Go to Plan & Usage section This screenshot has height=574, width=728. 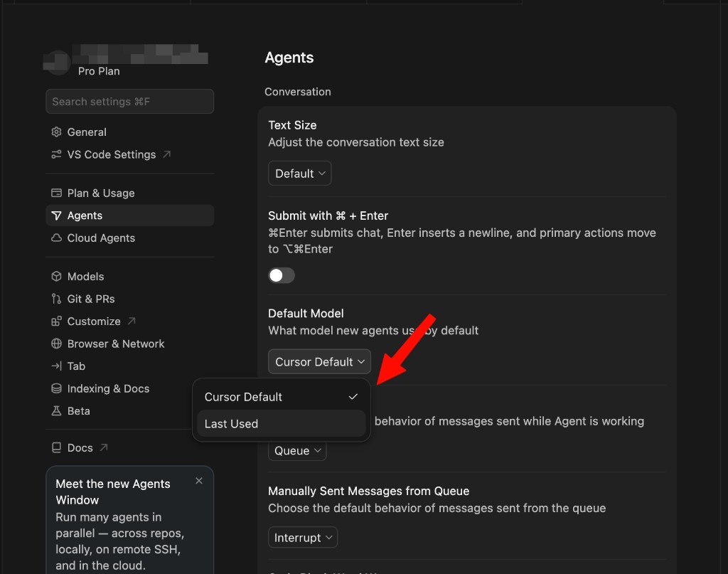tap(130, 193)
